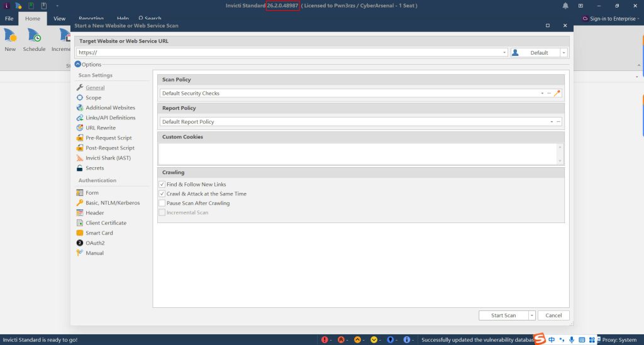Click the Start Scan button
This screenshot has height=345, width=644.
pyautogui.click(x=502, y=315)
